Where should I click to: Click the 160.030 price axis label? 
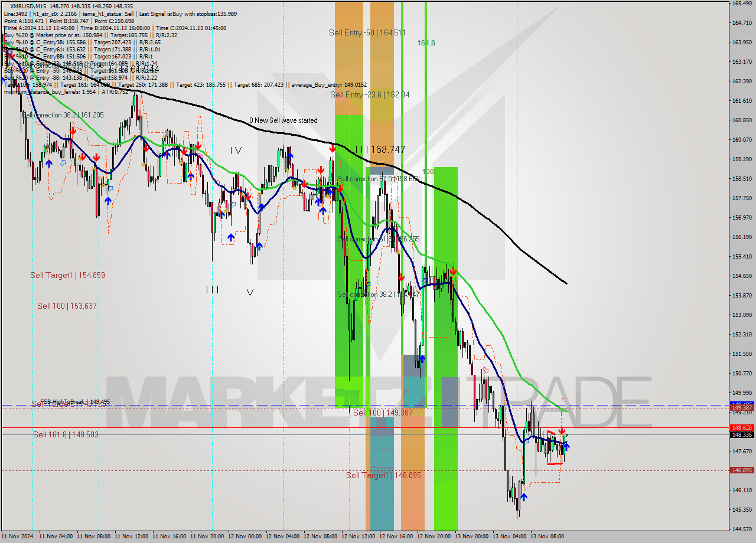742,140
